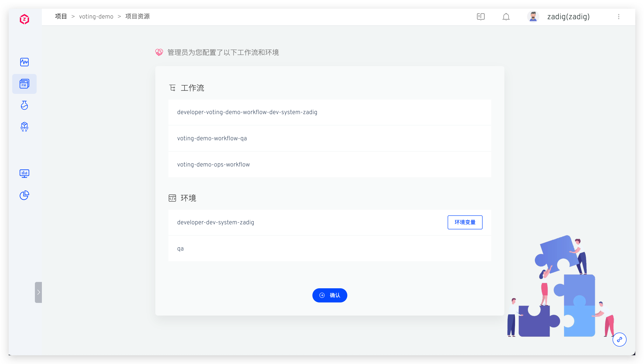
Task: Click the Zadig logo icon
Action: (24, 19)
